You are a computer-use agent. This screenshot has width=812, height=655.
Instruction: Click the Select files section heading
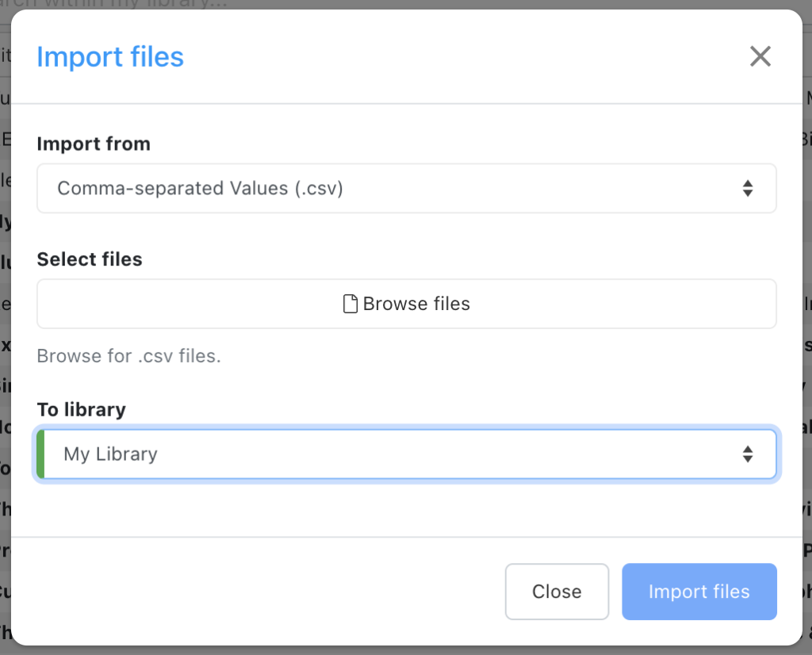point(88,259)
